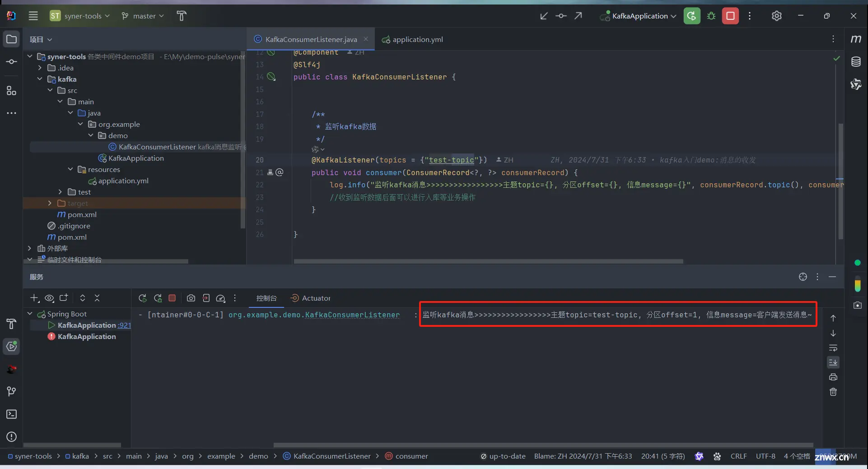Collapse the Spring Boot services node
Viewport: 868px width, 469px height.
tap(29, 314)
